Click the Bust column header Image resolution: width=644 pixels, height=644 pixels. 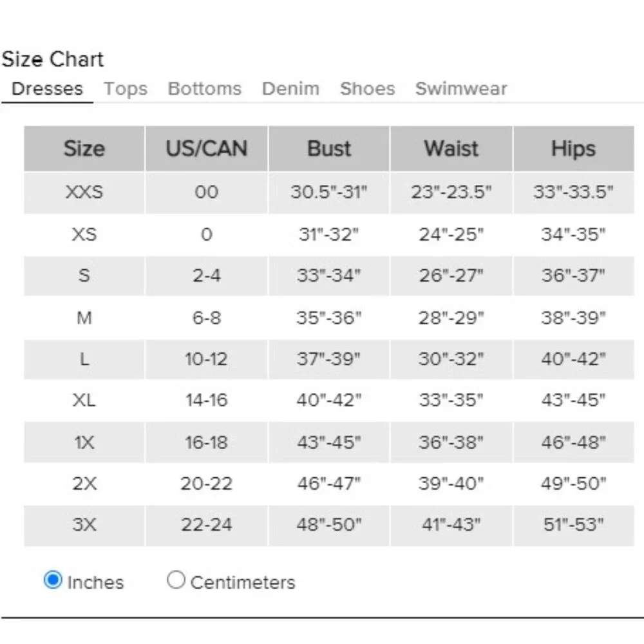[x=329, y=149]
